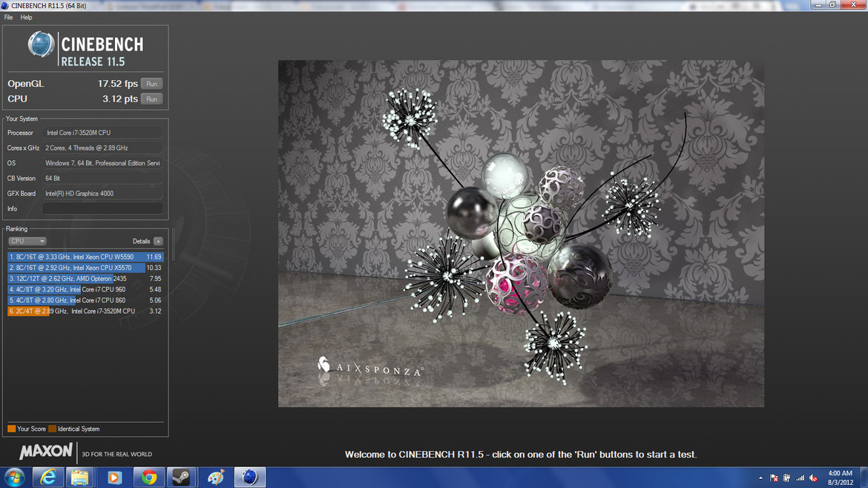The width and height of the screenshot is (868, 488).
Task: Select ranking entry Intel Xeon CPU W5590
Action: (85, 257)
